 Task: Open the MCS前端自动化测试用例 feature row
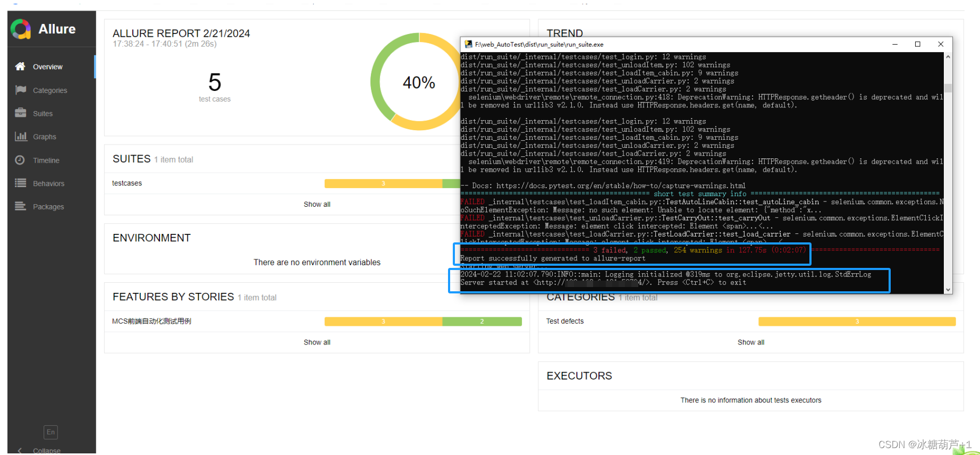pyautogui.click(x=317, y=322)
